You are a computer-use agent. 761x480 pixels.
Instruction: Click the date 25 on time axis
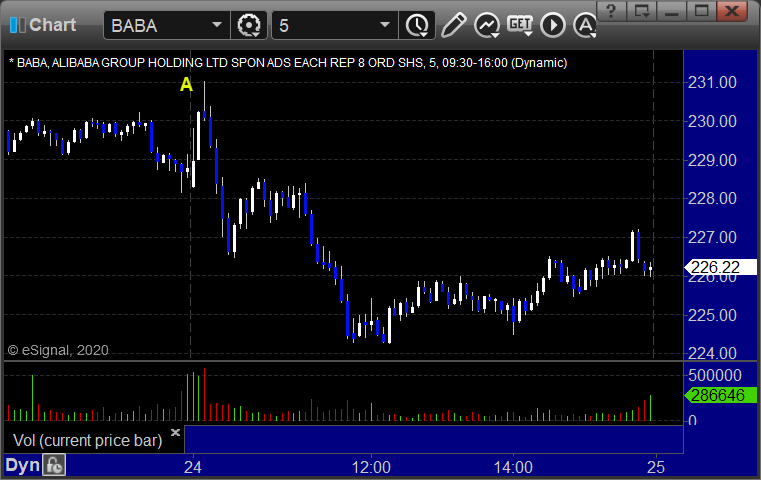(x=656, y=467)
